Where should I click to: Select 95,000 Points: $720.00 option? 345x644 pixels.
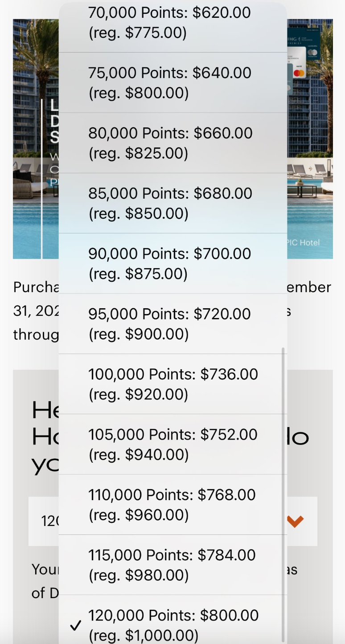pos(169,324)
